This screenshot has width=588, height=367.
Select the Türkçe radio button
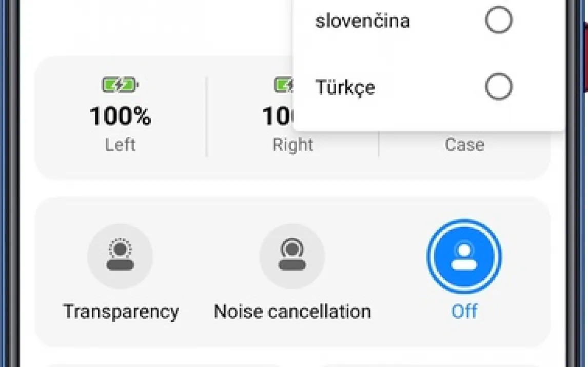tap(498, 88)
